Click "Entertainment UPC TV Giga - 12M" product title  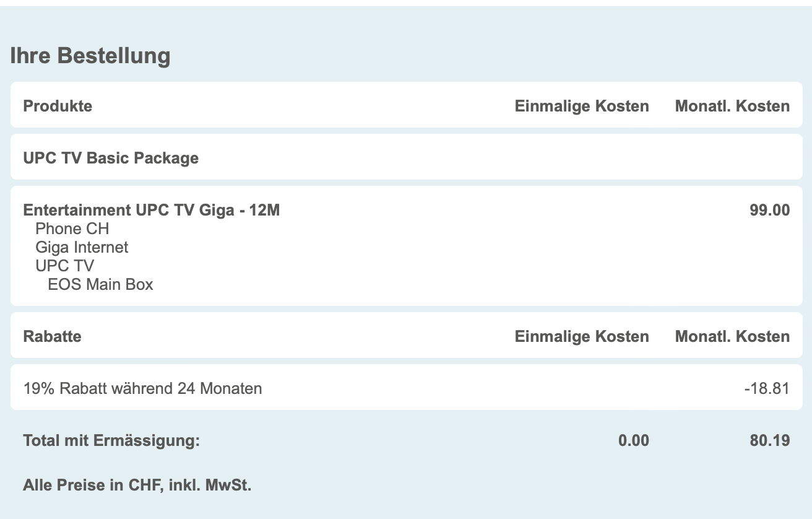152,211
